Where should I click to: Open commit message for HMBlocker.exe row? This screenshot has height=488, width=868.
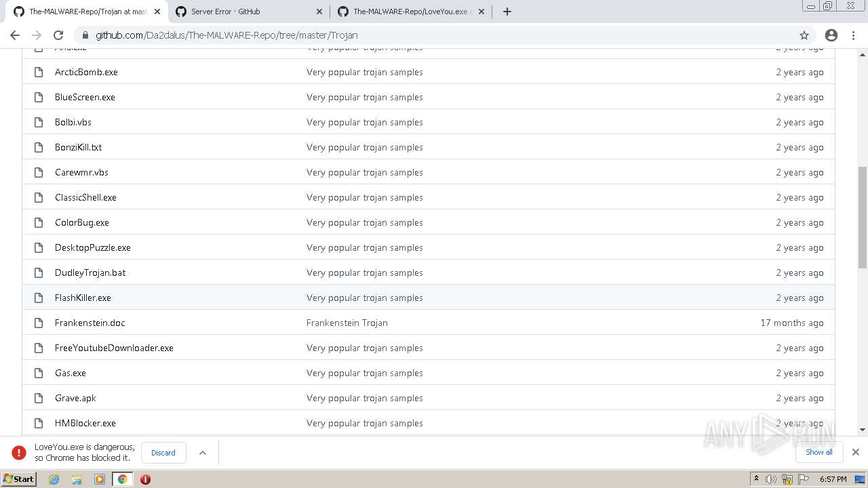point(365,423)
